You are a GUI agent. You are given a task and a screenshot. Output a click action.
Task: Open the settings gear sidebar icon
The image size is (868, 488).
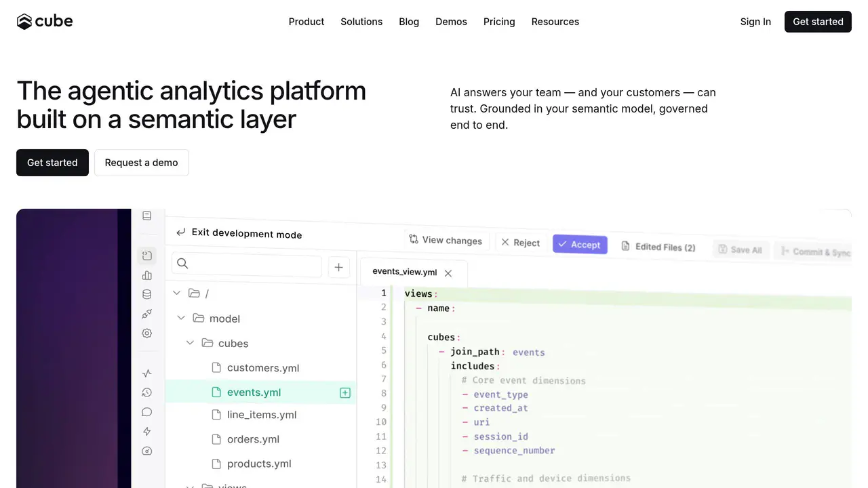(146, 333)
